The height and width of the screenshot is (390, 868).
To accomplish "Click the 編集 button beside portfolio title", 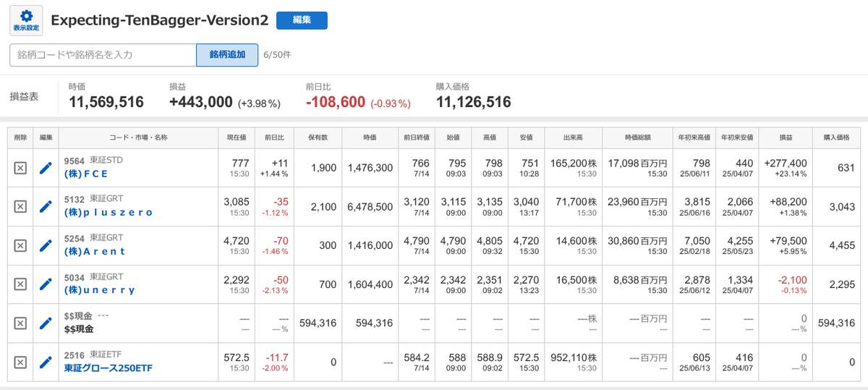I will pos(302,20).
